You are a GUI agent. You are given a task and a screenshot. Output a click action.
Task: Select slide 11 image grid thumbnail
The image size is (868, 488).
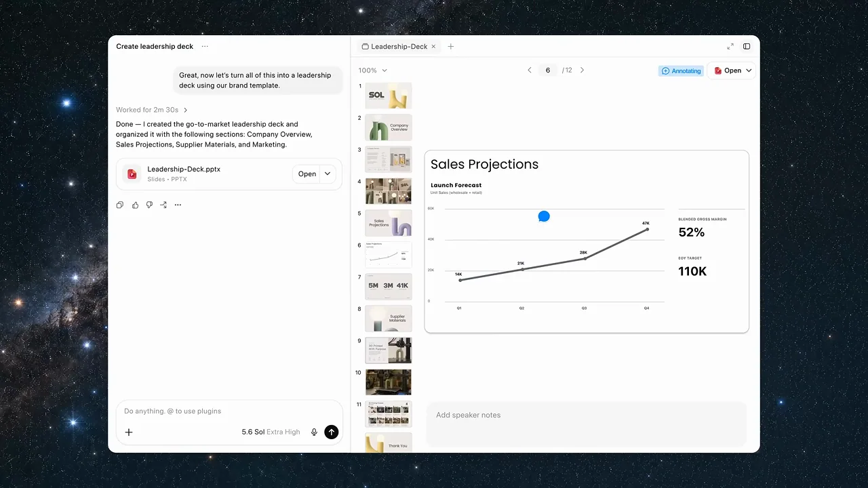[x=389, y=414]
